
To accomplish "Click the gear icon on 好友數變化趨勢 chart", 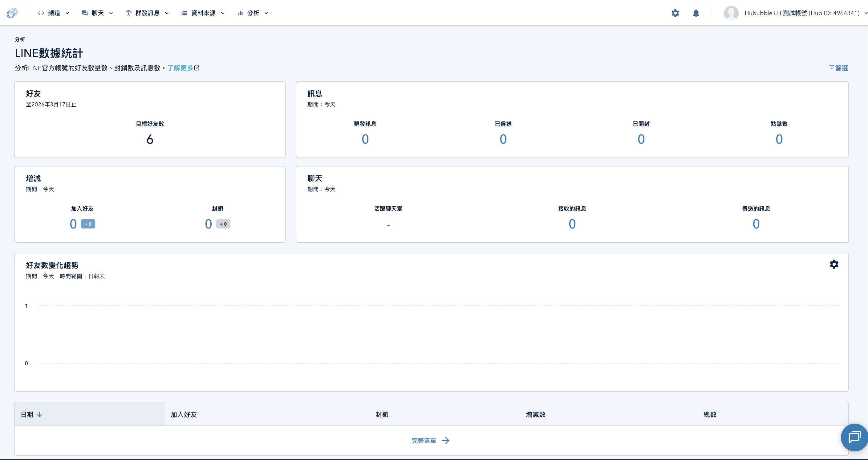I will [834, 265].
